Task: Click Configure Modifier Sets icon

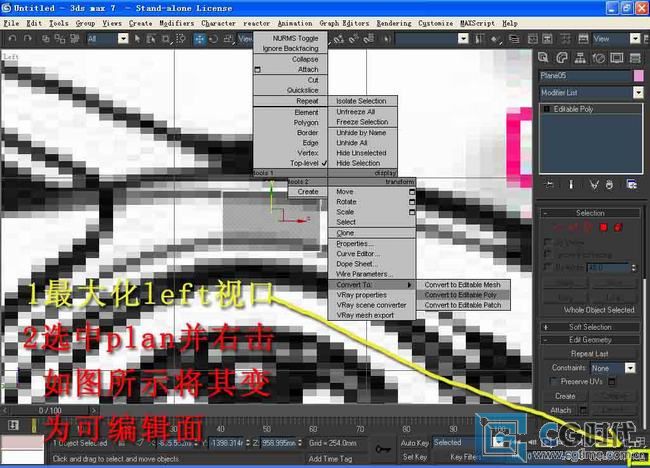Action: pos(632,184)
